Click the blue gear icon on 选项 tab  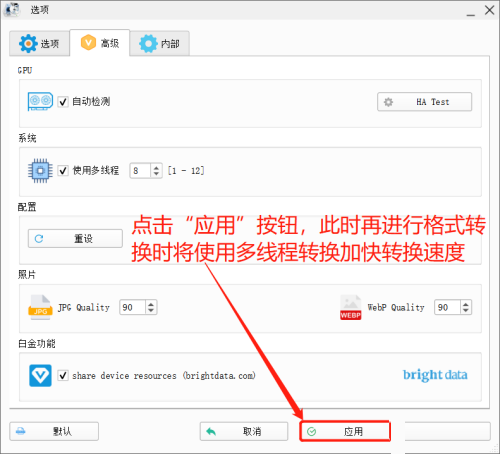click(28, 43)
